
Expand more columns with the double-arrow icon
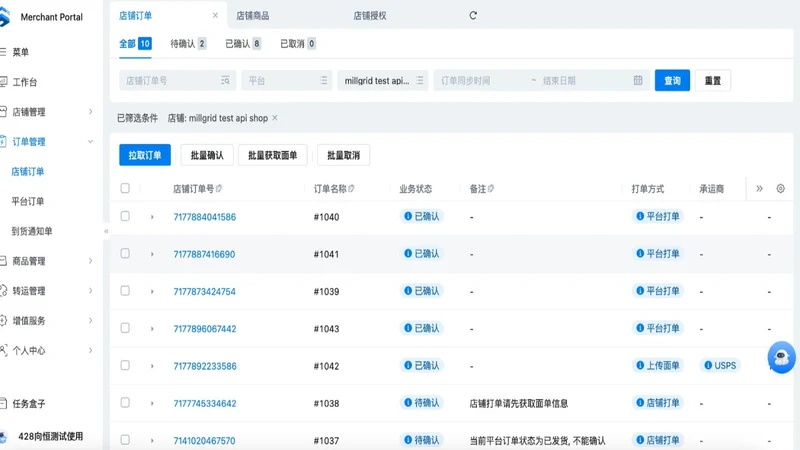tap(759, 188)
